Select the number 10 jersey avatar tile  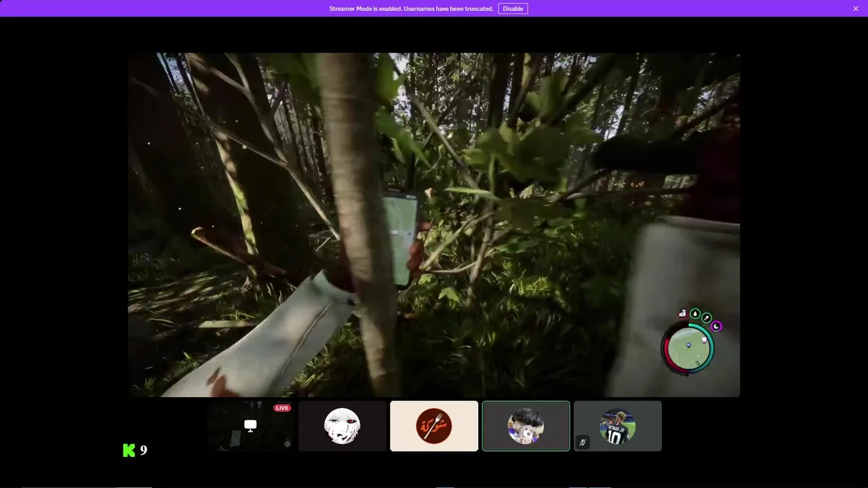coord(618,426)
